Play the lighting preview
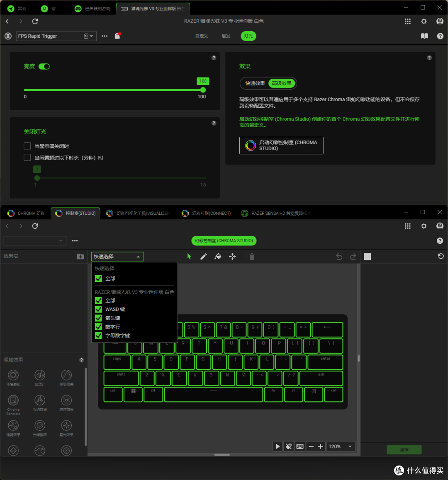 pos(278,446)
